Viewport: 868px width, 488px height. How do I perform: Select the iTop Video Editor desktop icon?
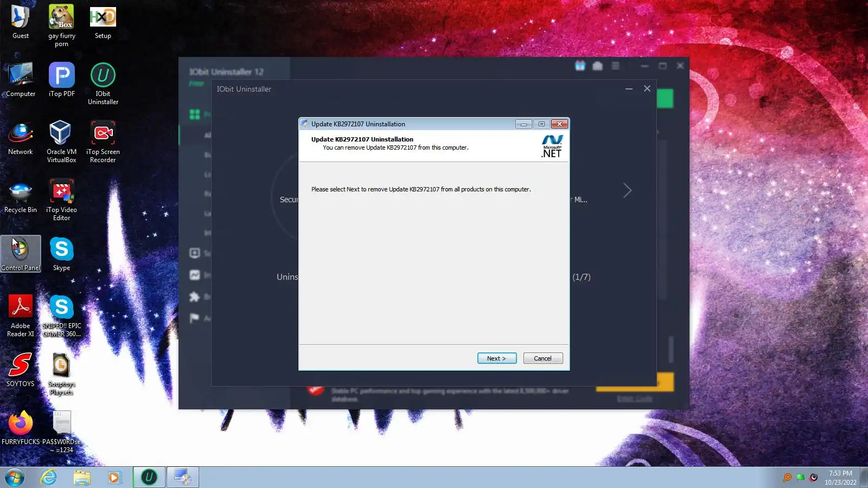pos(62,200)
